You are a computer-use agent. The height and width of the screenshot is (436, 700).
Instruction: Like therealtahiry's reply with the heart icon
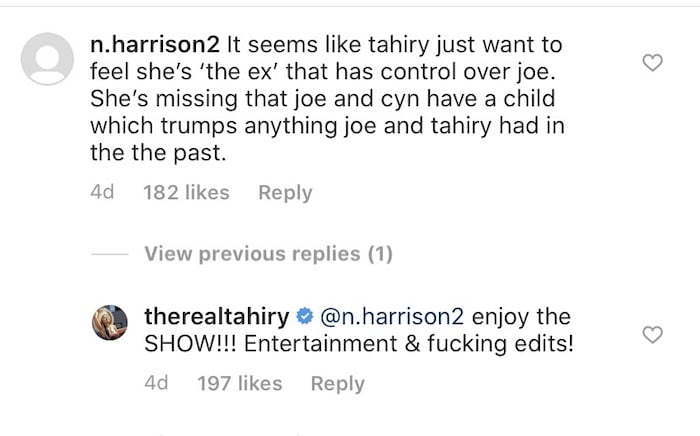click(652, 335)
